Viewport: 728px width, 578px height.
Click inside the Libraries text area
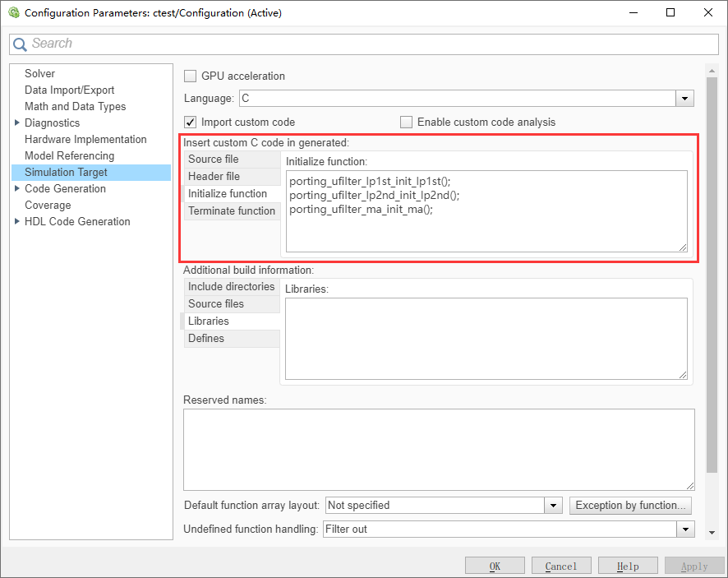coord(486,339)
